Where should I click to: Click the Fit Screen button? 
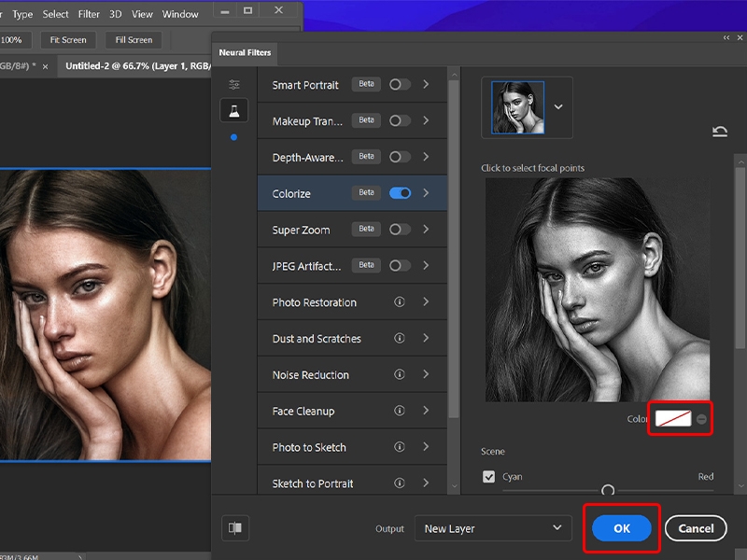point(67,39)
